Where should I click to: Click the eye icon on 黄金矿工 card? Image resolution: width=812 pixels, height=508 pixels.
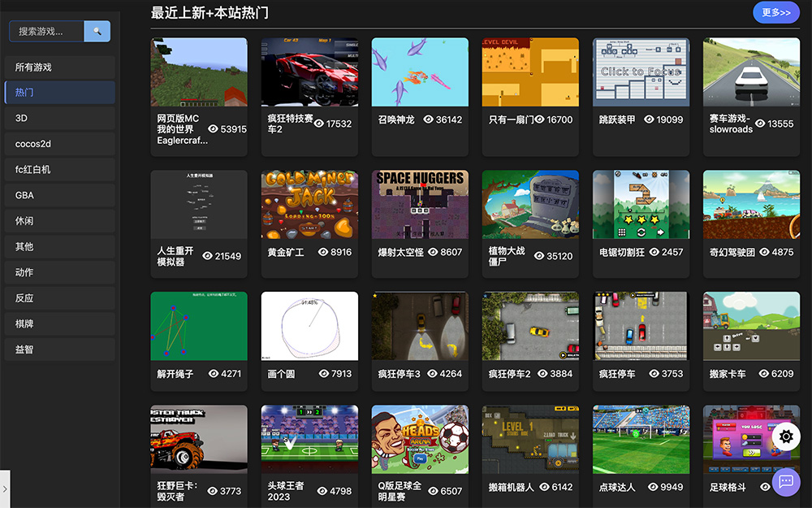click(323, 252)
